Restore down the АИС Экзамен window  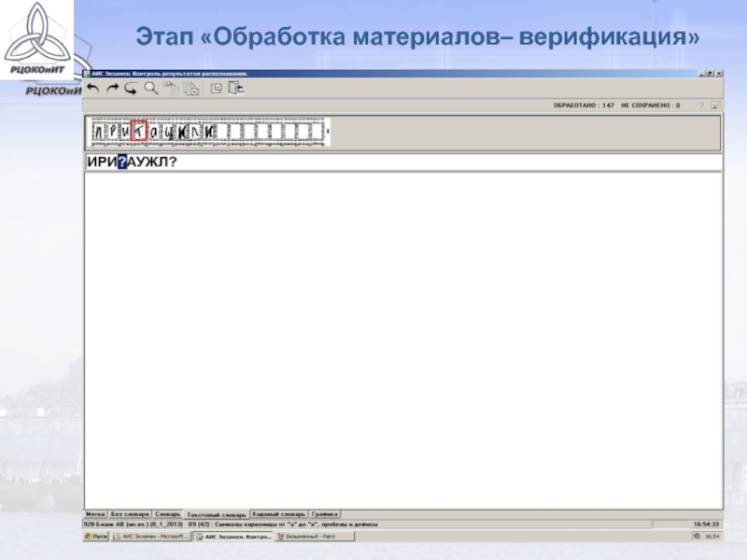coord(710,74)
